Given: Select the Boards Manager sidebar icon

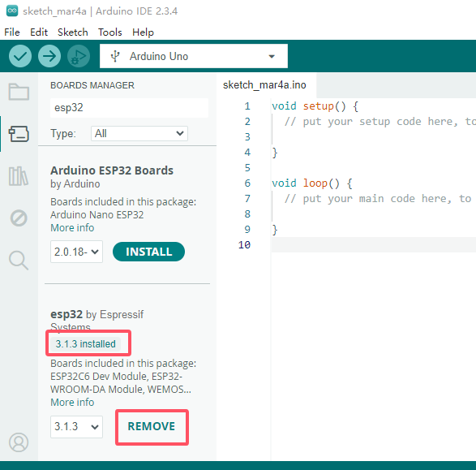Looking at the screenshot, I should point(19,134).
